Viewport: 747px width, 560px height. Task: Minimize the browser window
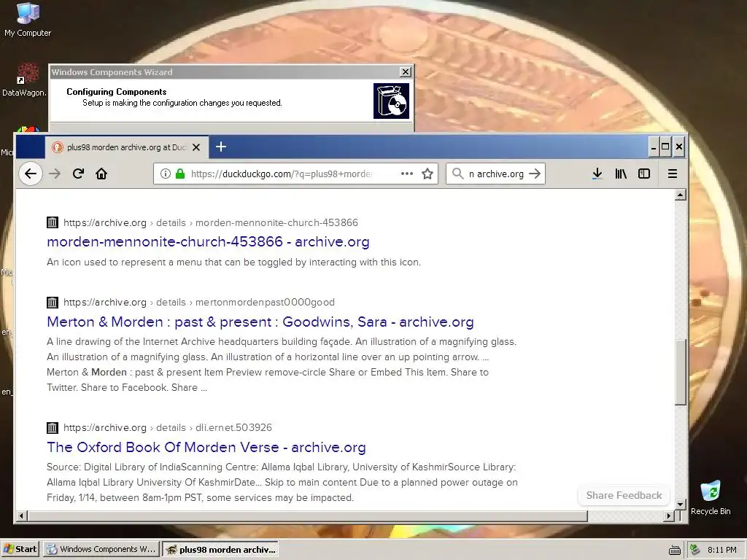click(654, 147)
